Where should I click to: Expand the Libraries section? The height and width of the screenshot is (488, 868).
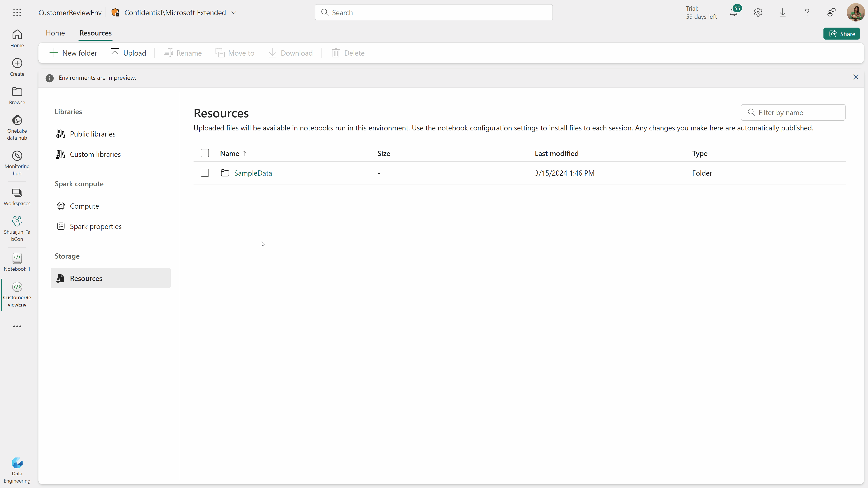tap(69, 111)
